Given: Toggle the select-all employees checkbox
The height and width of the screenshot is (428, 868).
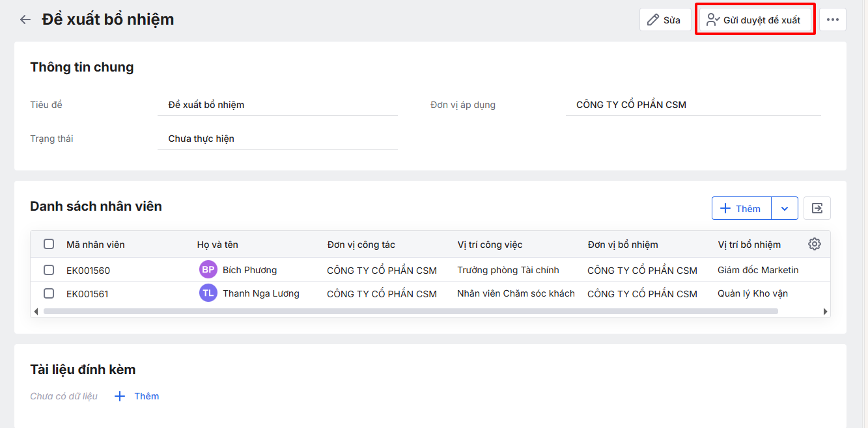Looking at the screenshot, I should [49, 245].
